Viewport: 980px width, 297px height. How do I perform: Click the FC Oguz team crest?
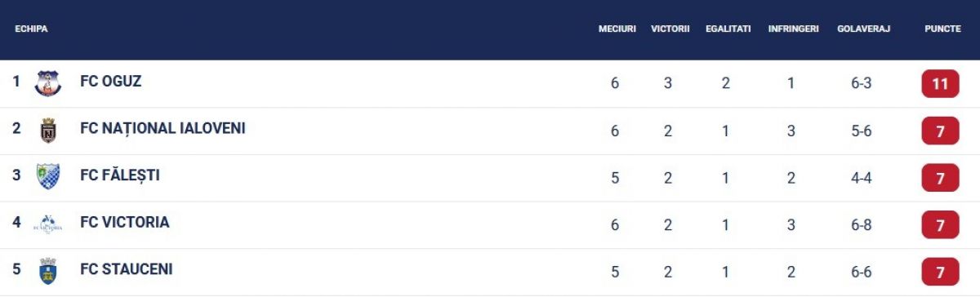pyautogui.click(x=48, y=83)
